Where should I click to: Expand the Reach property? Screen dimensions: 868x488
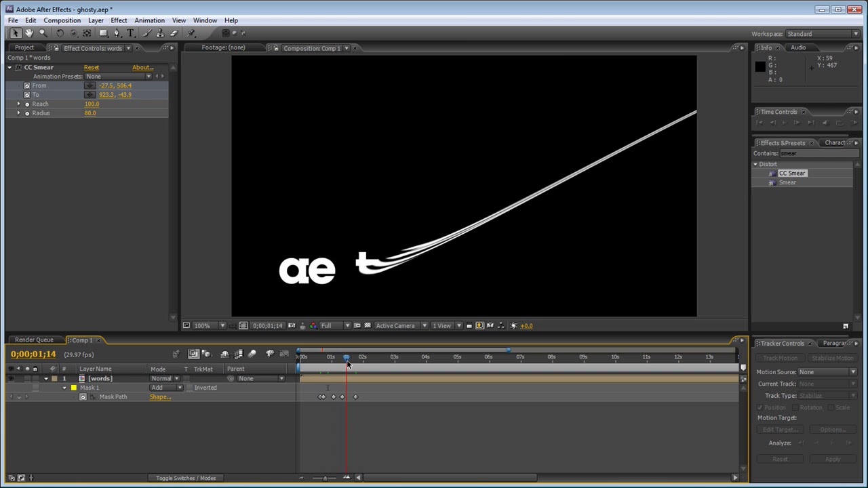click(19, 104)
